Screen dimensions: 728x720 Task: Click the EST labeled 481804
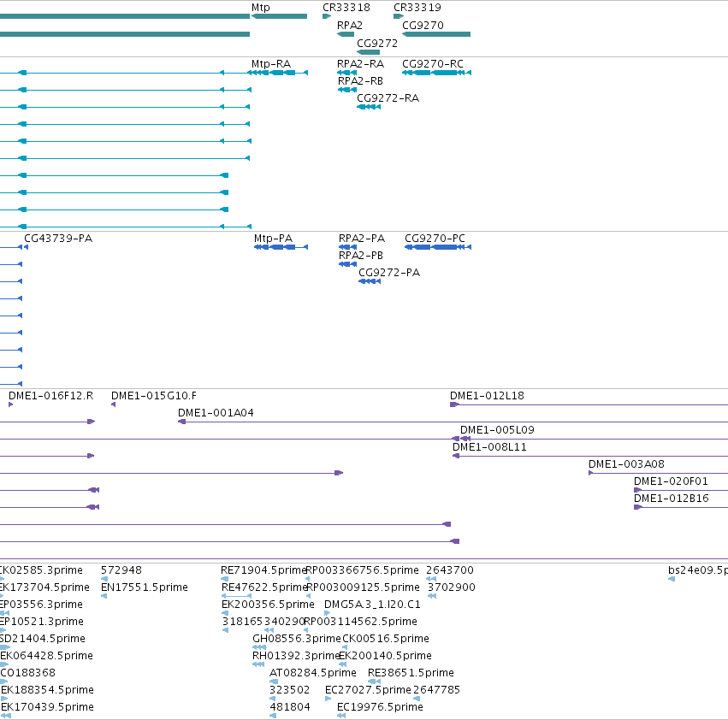[x=273, y=717]
